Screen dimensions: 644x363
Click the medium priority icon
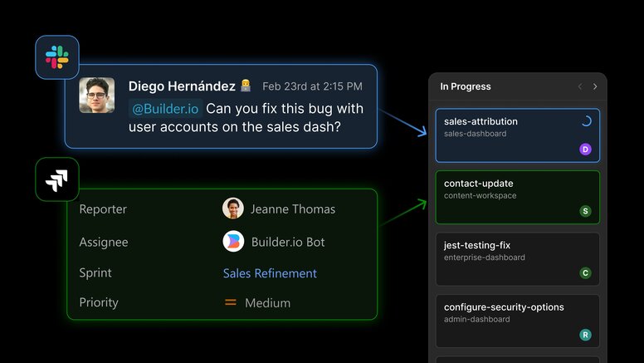pyautogui.click(x=231, y=302)
